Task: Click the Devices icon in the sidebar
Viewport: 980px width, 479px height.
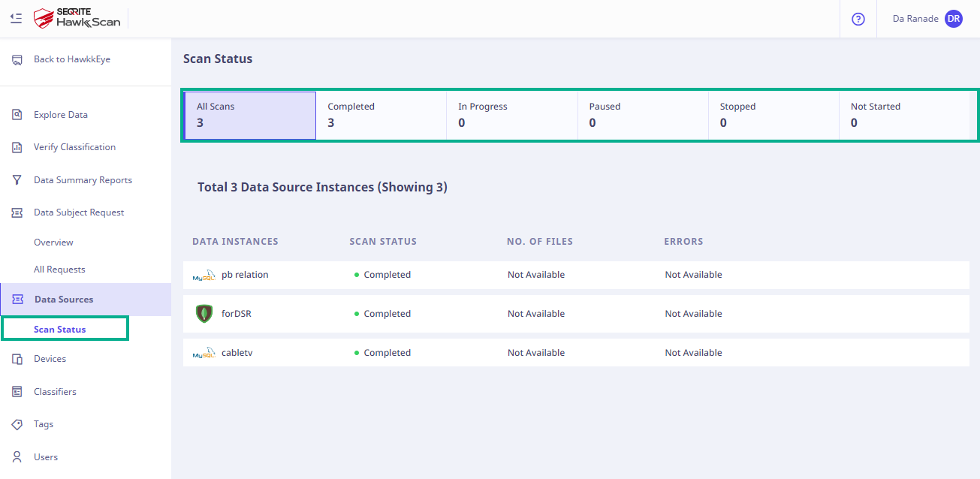Action: click(x=17, y=359)
